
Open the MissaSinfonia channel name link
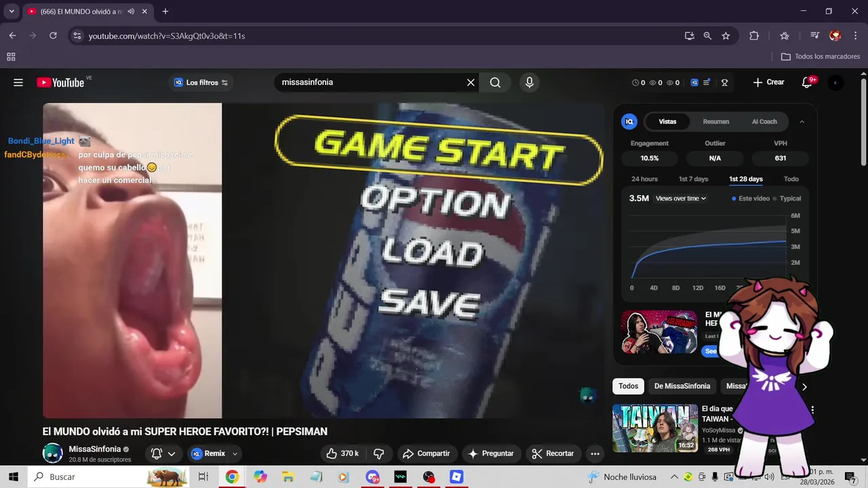click(x=95, y=449)
